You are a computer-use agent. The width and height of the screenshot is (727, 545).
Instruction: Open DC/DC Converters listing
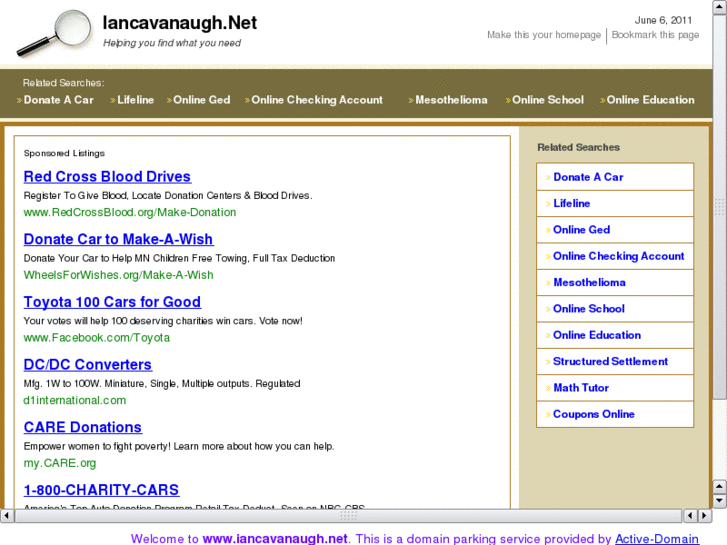[x=88, y=365]
